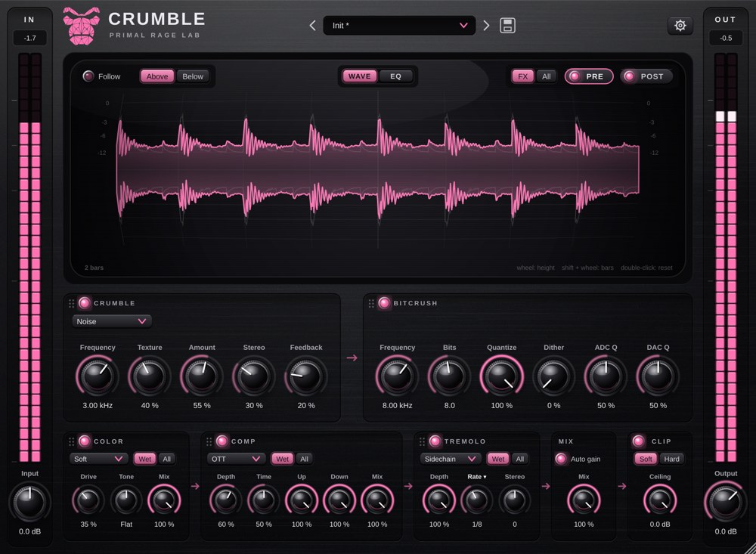This screenshot has height=554, width=756.
Task: Click the Bitcrush Bits knob
Action: click(x=449, y=376)
